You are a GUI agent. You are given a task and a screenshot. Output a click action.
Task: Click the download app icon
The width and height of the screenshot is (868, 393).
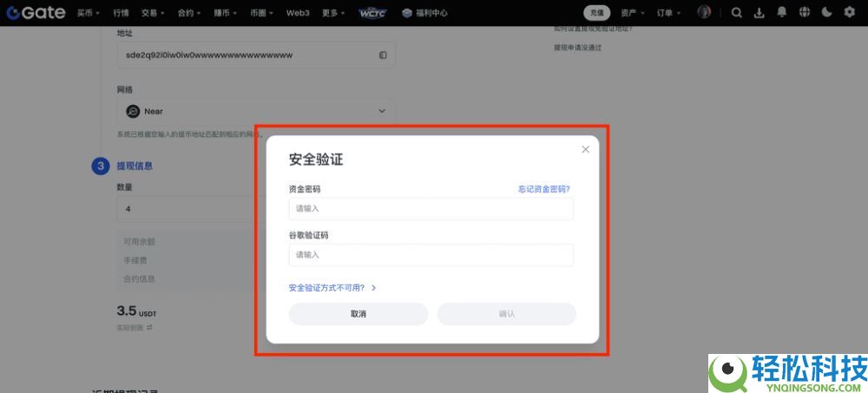coord(759,13)
